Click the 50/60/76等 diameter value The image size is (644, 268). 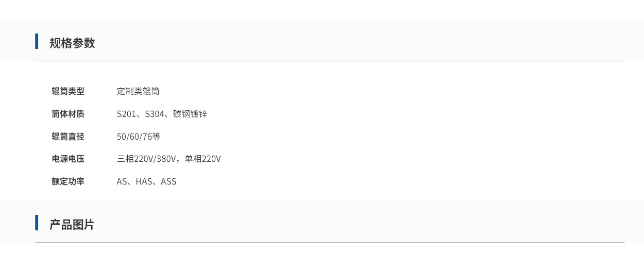tap(139, 137)
